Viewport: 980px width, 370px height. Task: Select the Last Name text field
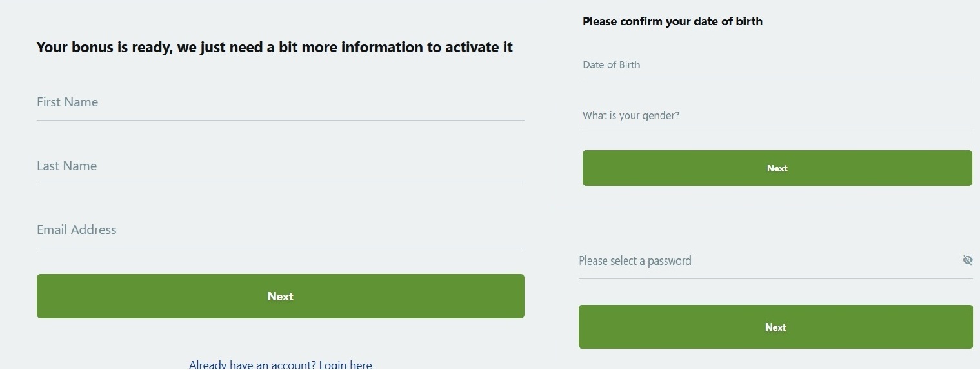pyautogui.click(x=280, y=166)
